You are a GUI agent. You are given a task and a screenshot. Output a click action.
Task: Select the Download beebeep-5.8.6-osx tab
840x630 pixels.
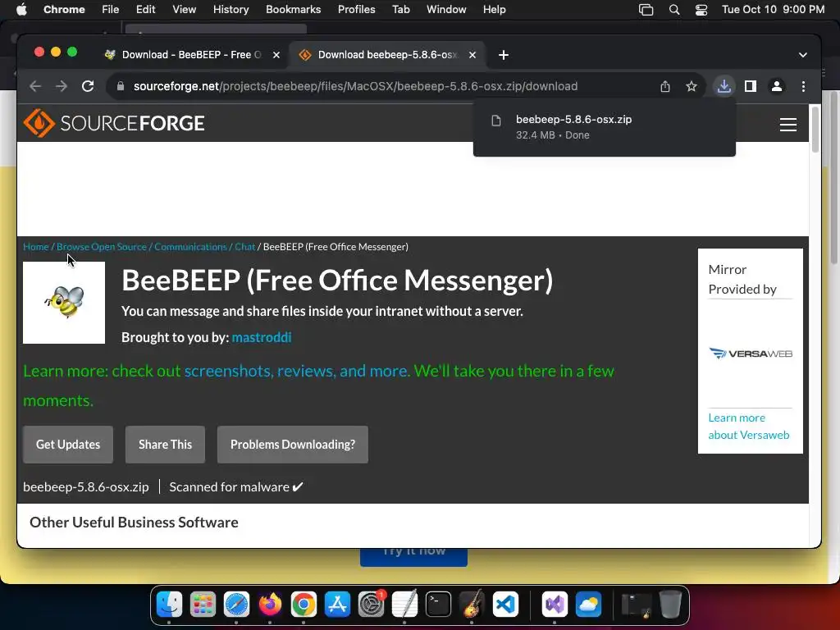coord(387,55)
